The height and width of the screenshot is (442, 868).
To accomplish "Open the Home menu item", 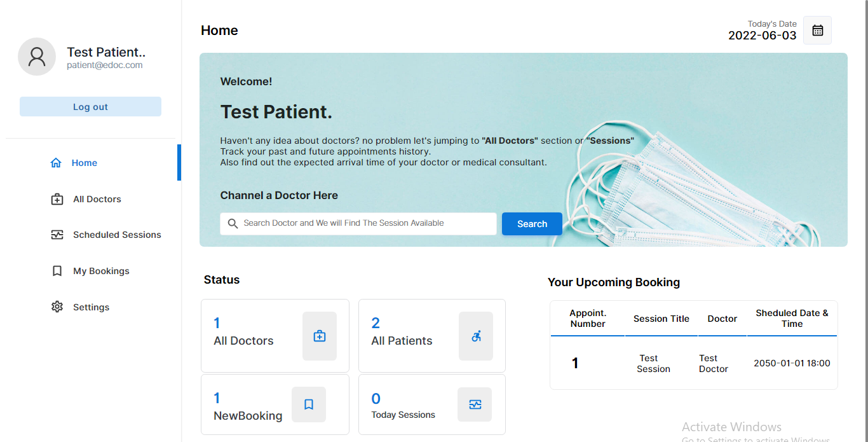I will [x=85, y=163].
